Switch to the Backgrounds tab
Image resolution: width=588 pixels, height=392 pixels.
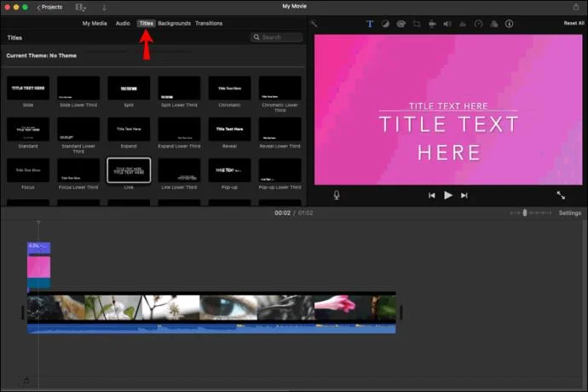click(x=174, y=23)
